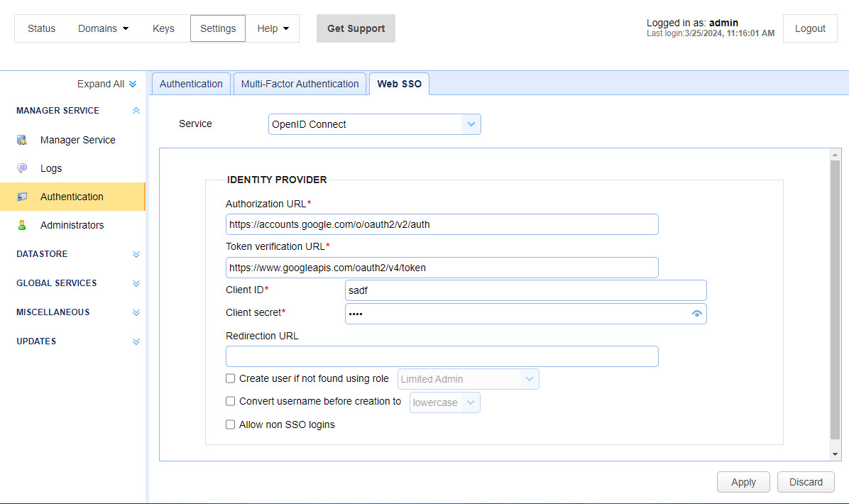The width and height of the screenshot is (849, 504).
Task: Open Logs via its sidebar icon
Action: click(x=23, y=168)
